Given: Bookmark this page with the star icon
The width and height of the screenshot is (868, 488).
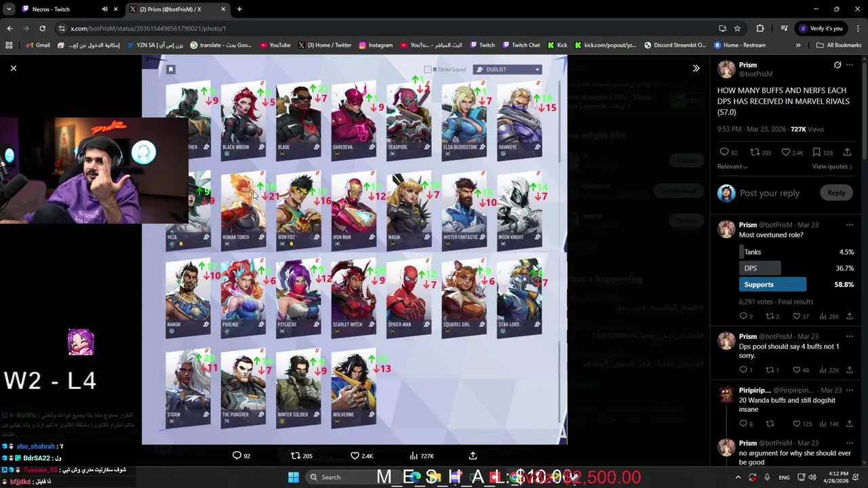Looking at the screenshot, I should pos(737,28).
